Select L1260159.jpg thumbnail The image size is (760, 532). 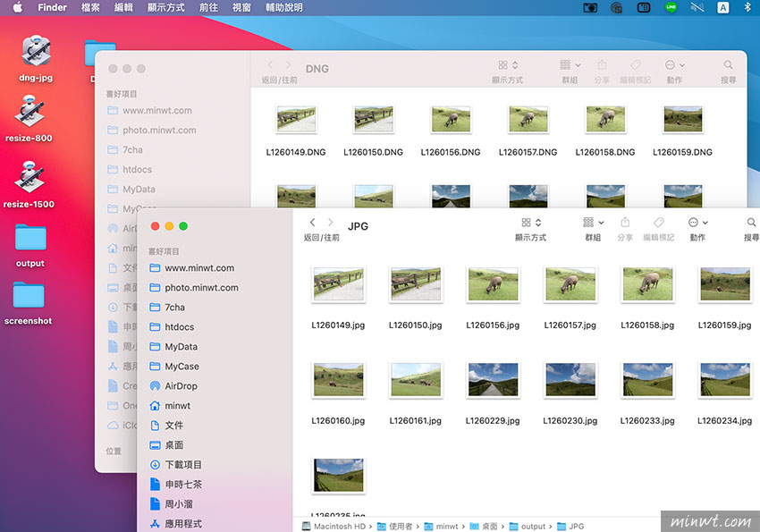tap(725, 284)
